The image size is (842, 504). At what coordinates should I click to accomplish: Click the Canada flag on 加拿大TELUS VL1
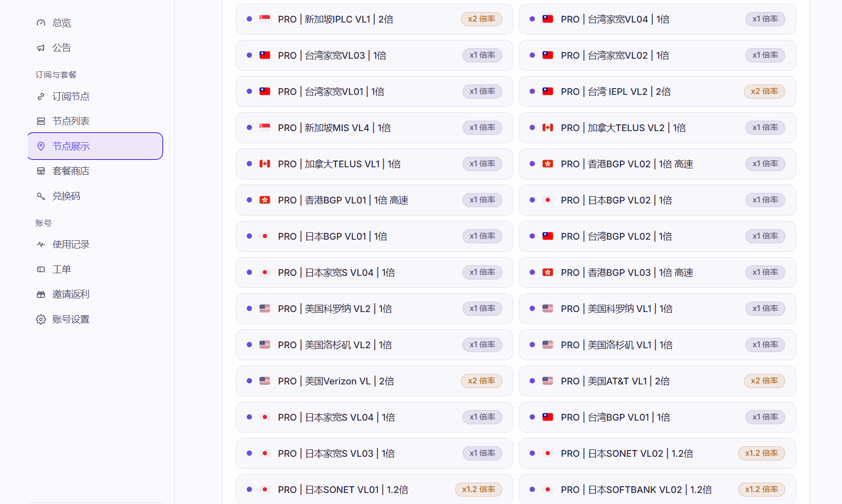tap(265, 164)
